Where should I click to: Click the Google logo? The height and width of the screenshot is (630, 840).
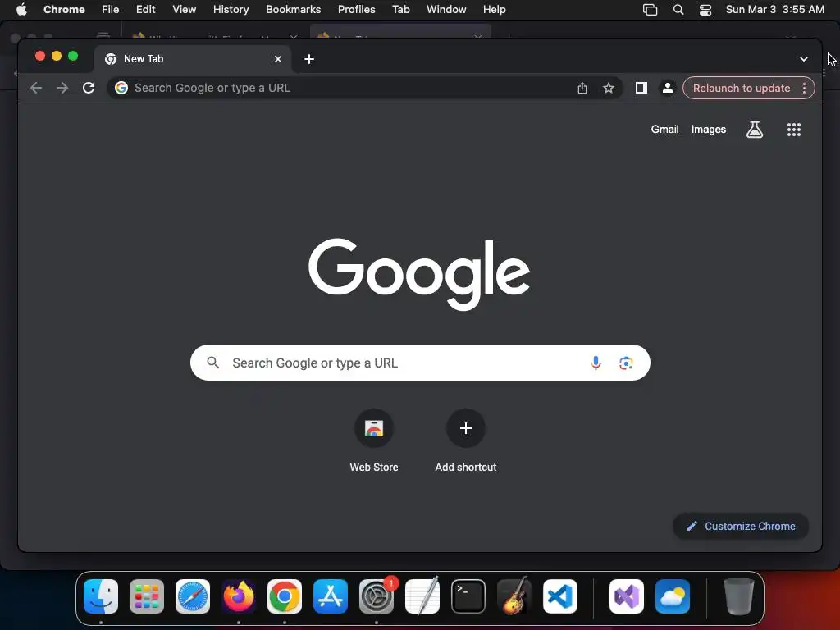[x=419, y=274]
